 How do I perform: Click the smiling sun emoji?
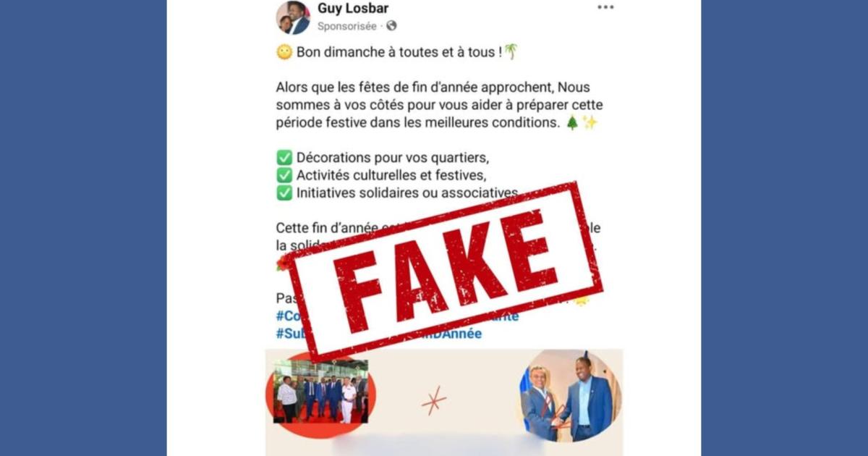[284, 52]
